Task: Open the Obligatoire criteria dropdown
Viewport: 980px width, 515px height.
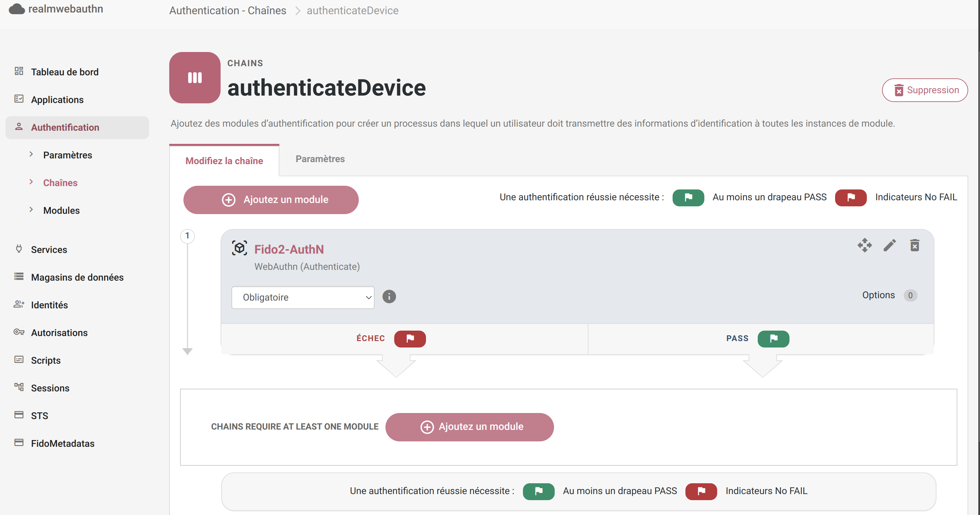Action: 303,298
